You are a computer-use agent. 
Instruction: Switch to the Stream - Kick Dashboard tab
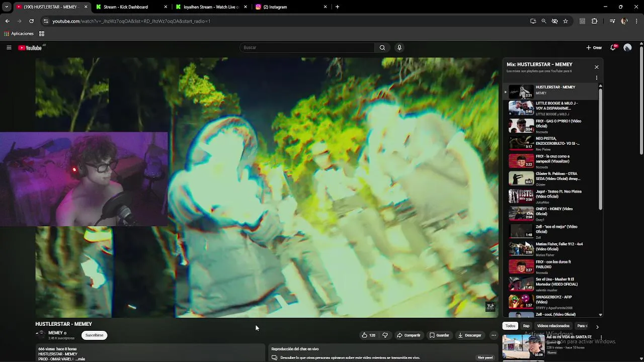point(131,7)
